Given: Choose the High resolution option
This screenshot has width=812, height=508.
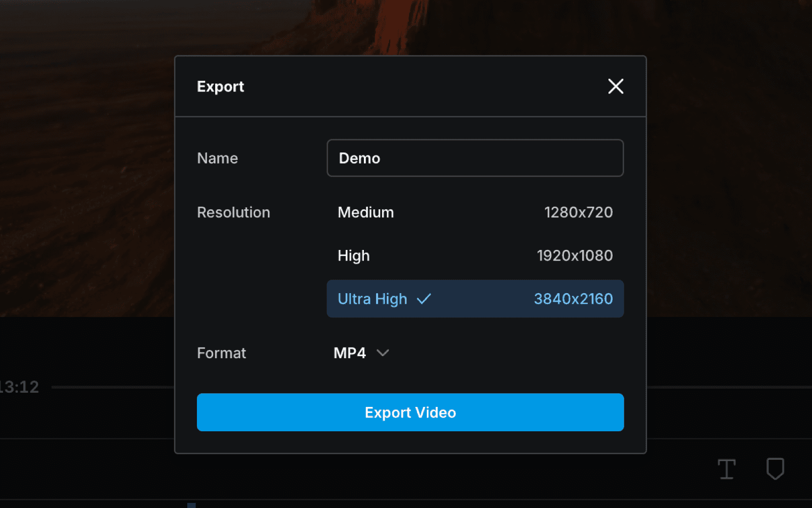Looking at the screenshot, I should tap(475, 256).
